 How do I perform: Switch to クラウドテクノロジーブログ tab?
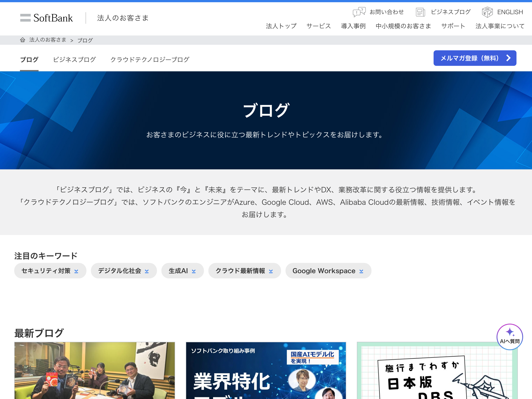[x=150, y=59]
